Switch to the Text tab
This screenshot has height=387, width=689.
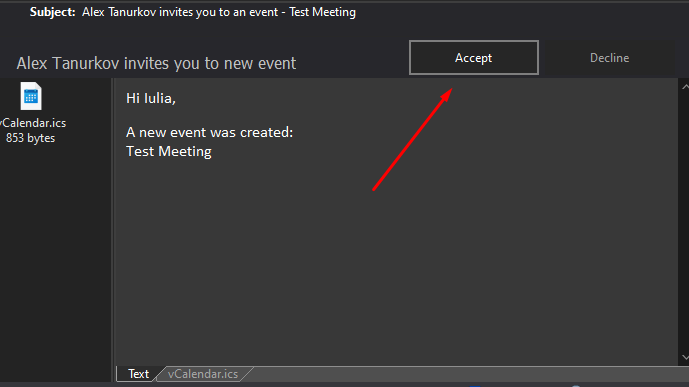tap(138, 374)
